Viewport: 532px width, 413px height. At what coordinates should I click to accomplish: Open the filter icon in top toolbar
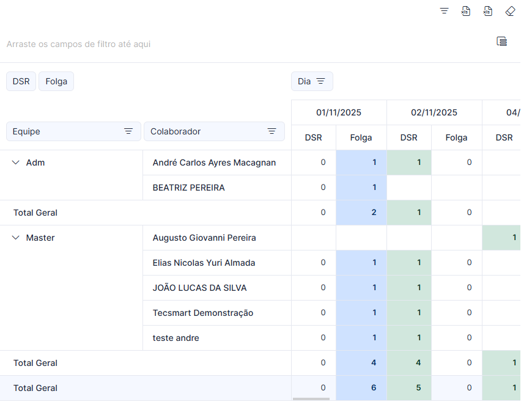pos(444,11)
